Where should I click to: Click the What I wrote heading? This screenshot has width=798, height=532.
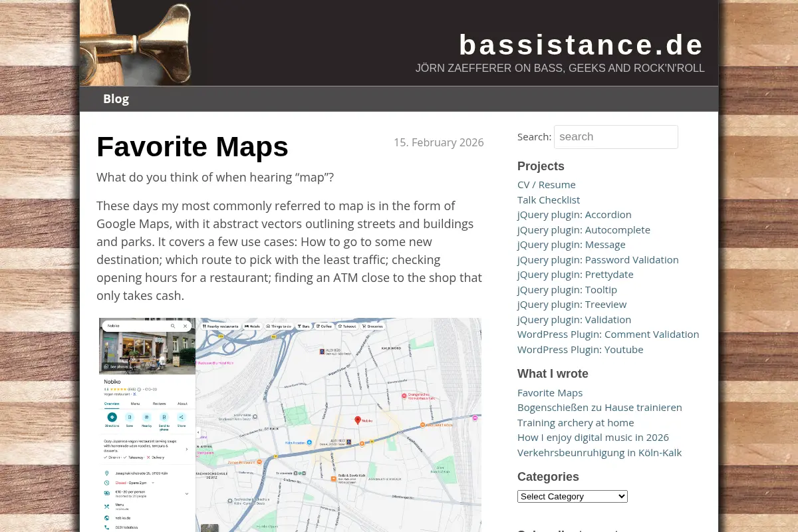553,374
